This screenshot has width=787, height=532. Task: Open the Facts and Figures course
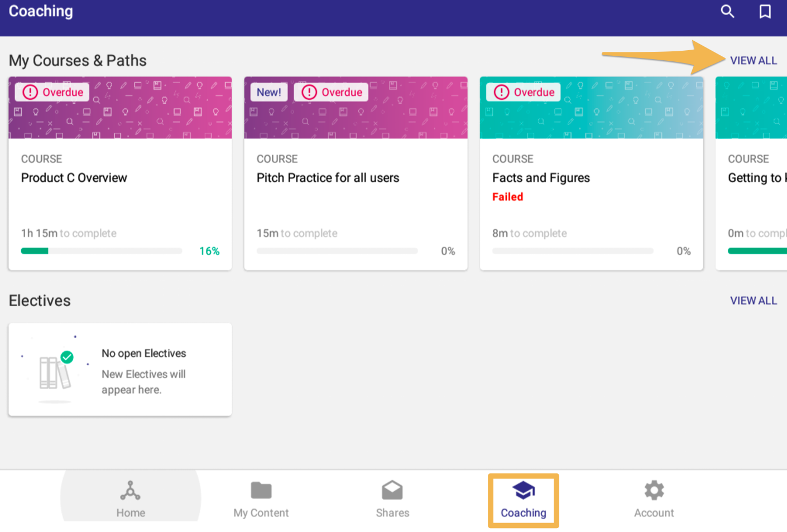[541, 178]
